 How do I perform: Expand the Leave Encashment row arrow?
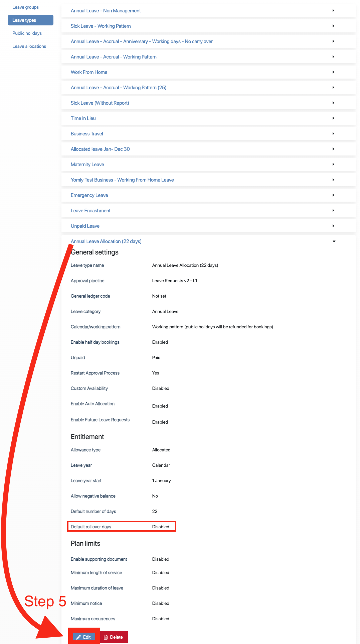[333, 211]
